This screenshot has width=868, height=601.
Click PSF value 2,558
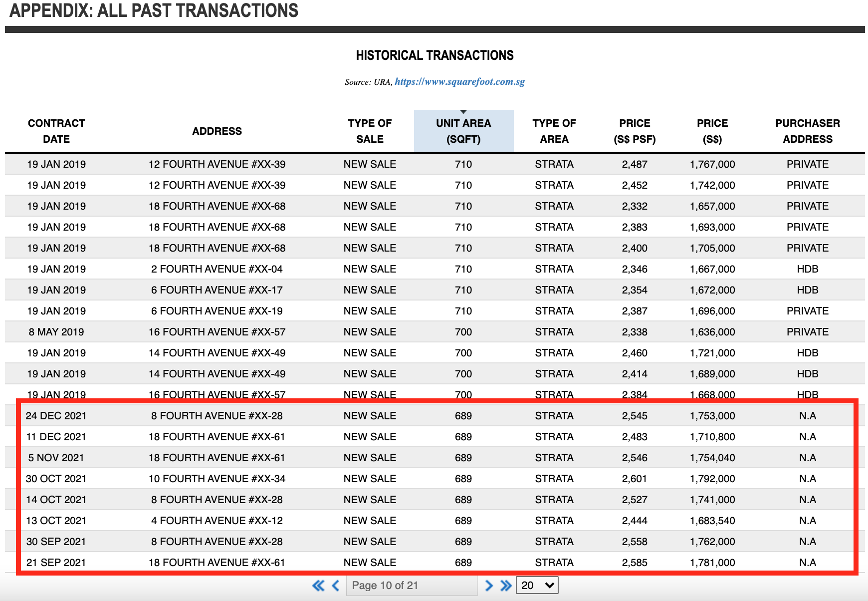635,542
